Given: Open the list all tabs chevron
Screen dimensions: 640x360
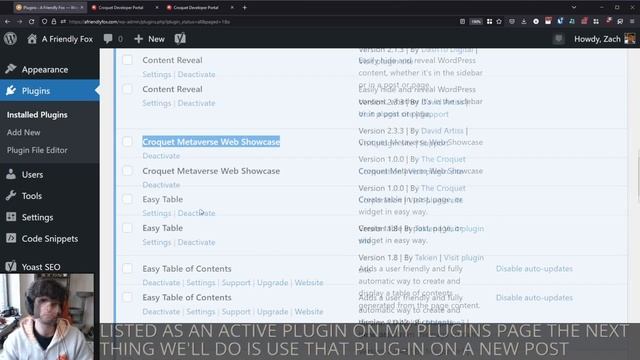Looking at the screenshot, I should click(573, 7).
